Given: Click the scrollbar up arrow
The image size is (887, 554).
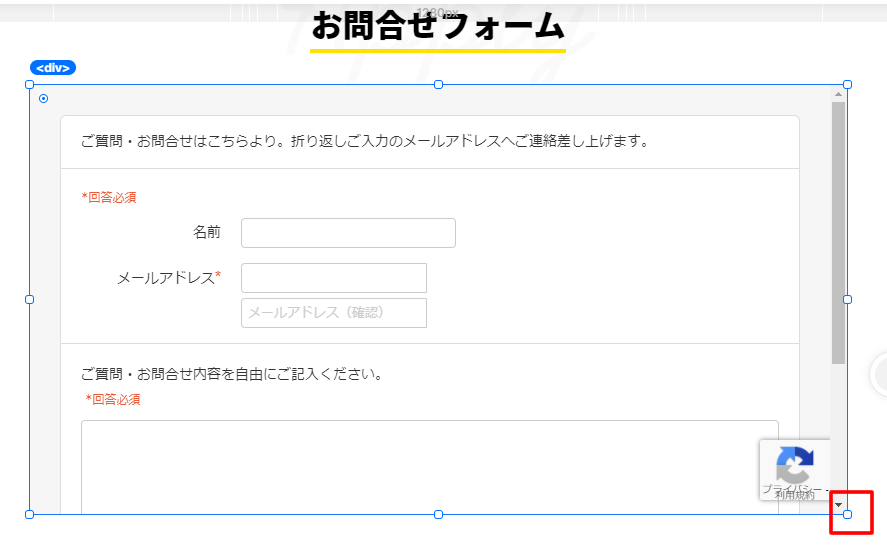Looking at the screenshot, I should point(839,94).
